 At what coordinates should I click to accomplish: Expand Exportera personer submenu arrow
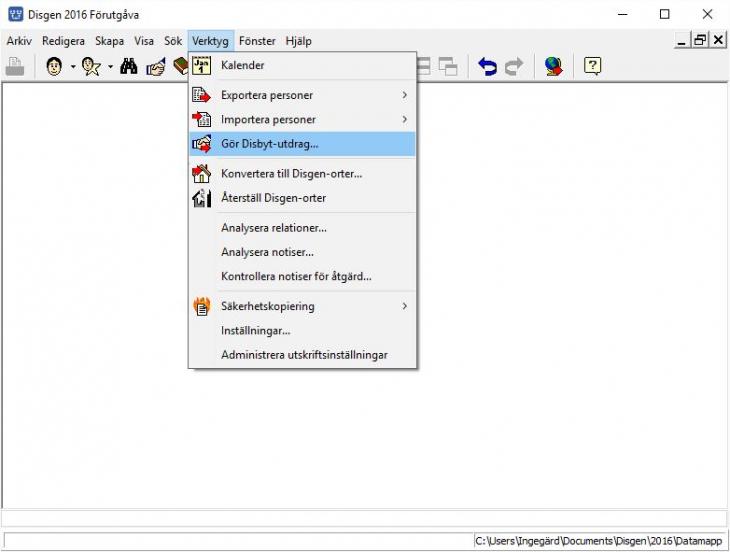point(405,95)
